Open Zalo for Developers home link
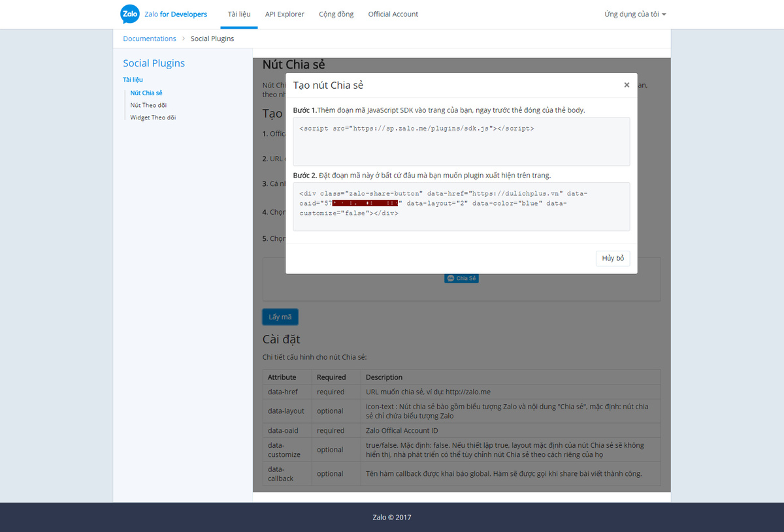Viewport: 784px width, 532px height. pyautogui.click(x=176, y=14)
